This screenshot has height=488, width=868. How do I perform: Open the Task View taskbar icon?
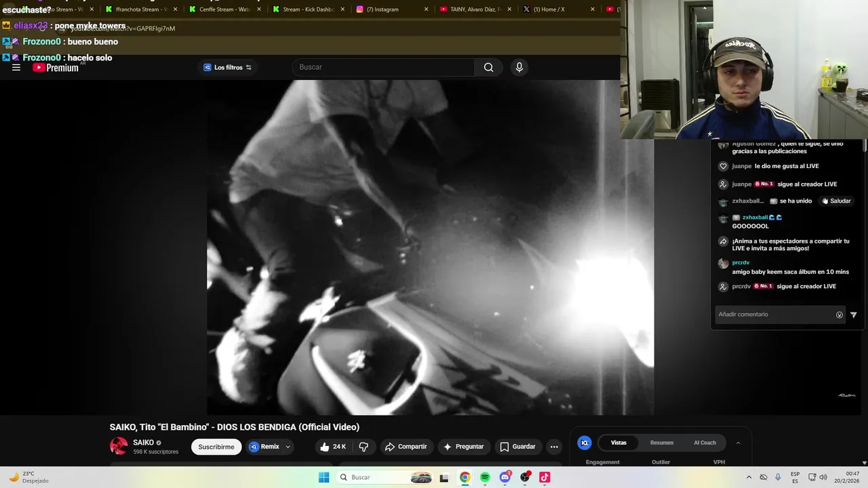pos(444,477)
